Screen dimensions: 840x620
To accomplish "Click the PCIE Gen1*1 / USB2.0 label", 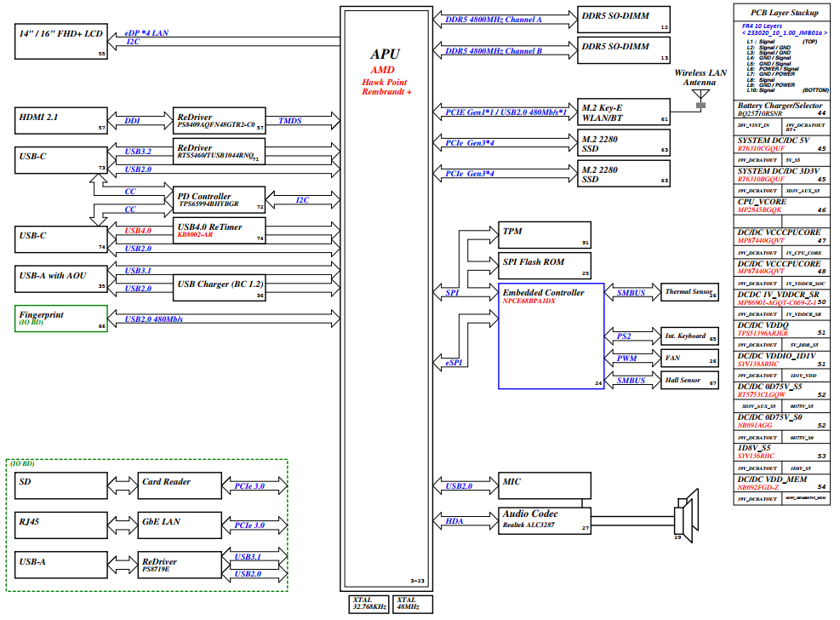I will [x=506, y=112].
